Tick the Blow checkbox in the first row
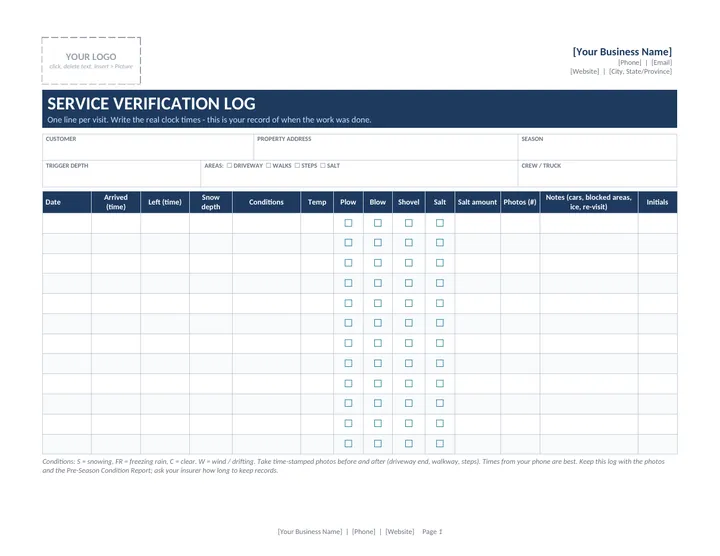 point(377,223)
